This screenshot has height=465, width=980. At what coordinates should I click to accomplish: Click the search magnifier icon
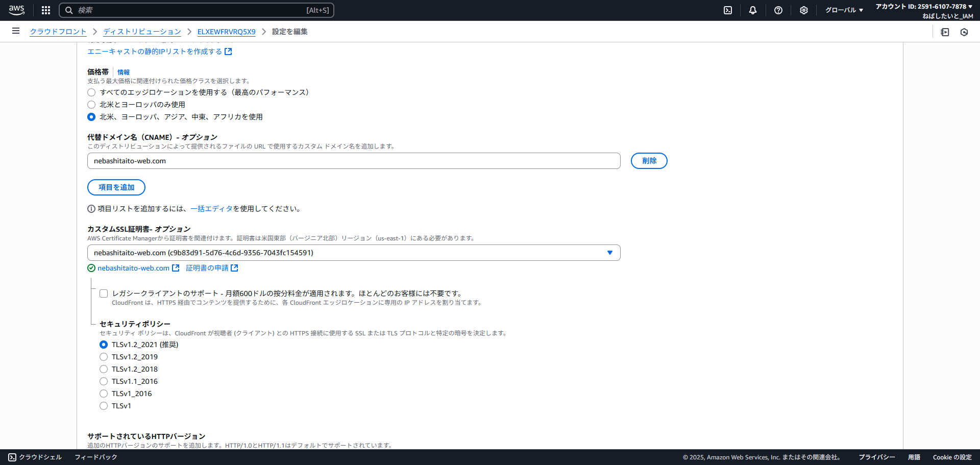pyautogui.click(x=69, y=10)
